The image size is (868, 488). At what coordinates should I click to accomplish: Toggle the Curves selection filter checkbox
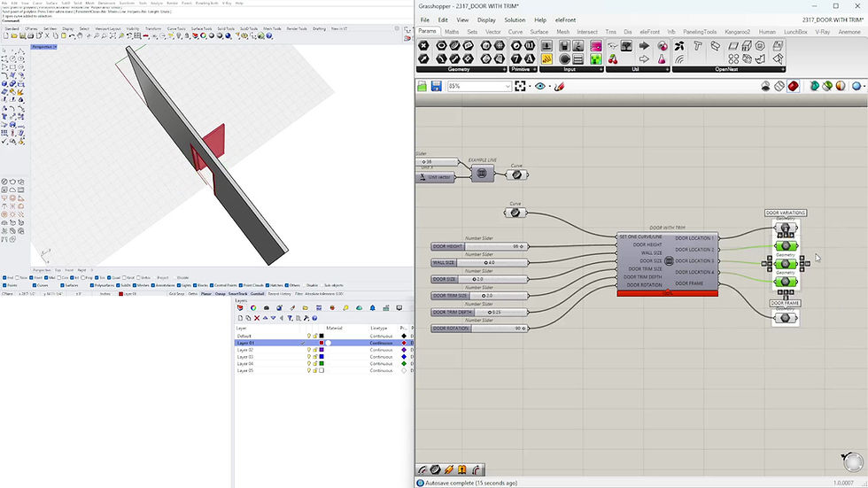pos(35,285)
